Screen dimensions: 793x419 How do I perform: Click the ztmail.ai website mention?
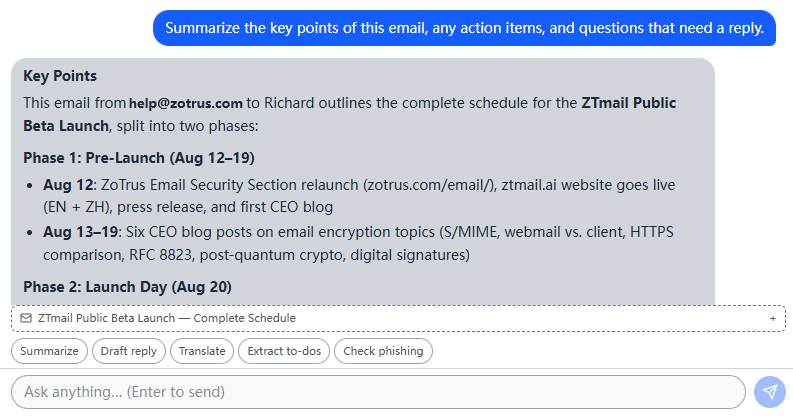[529, 185]
